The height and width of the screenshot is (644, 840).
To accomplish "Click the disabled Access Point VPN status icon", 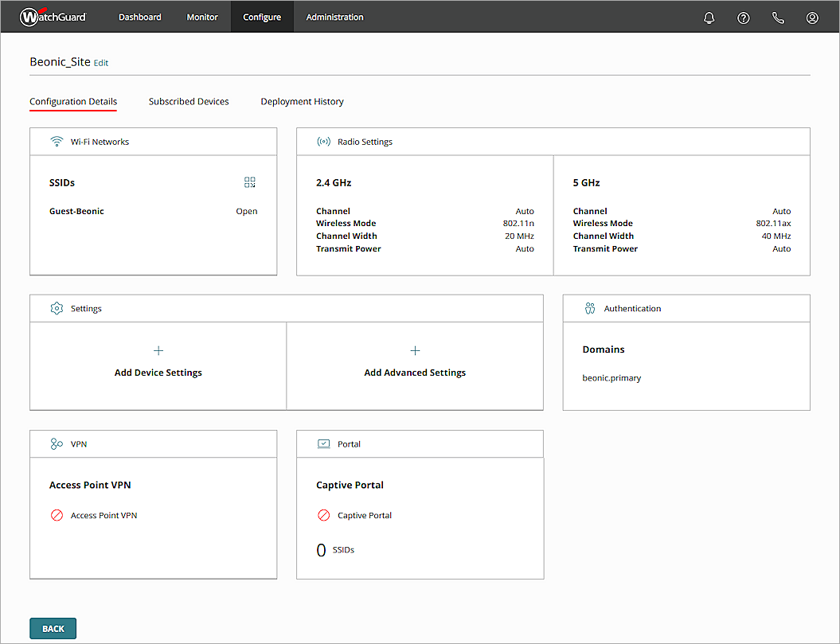I will pyautogui.click(x=56, y=515).
